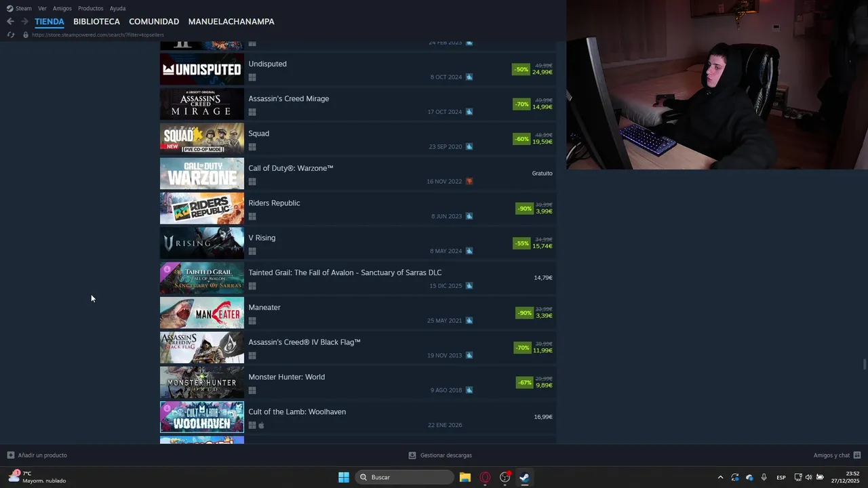This screenshot has width=868, height=488.
Task: Click the -50% discount badge on Undisputed
Action: pos(521,69)
